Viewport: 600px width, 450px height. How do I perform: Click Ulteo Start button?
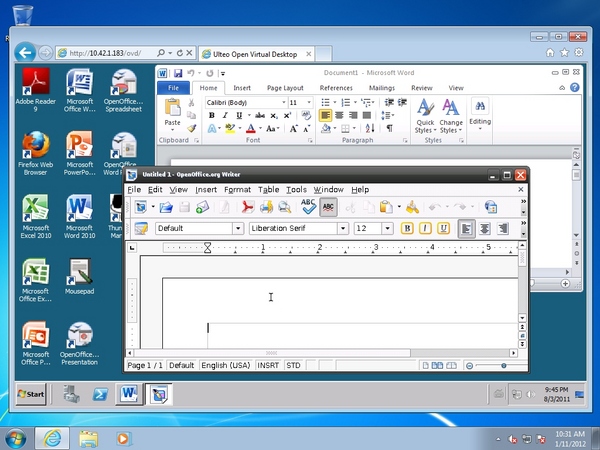(31, 394)
